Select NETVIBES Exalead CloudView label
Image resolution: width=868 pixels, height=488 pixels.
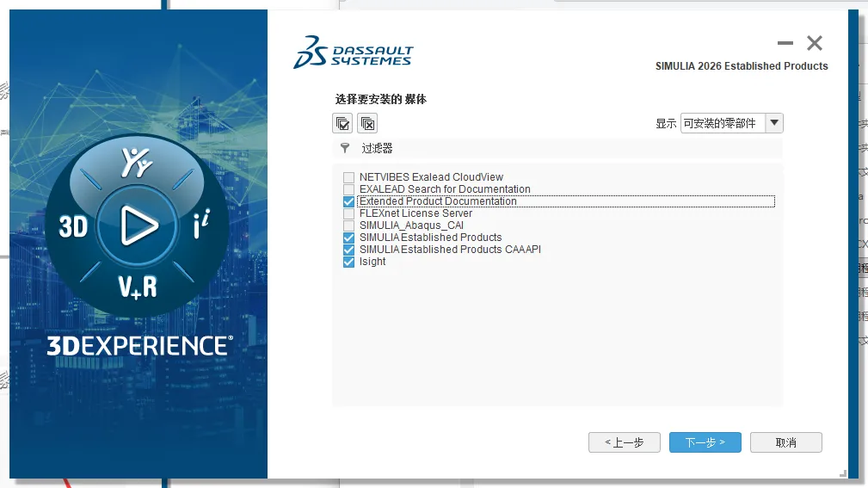(x=431, y=177)
